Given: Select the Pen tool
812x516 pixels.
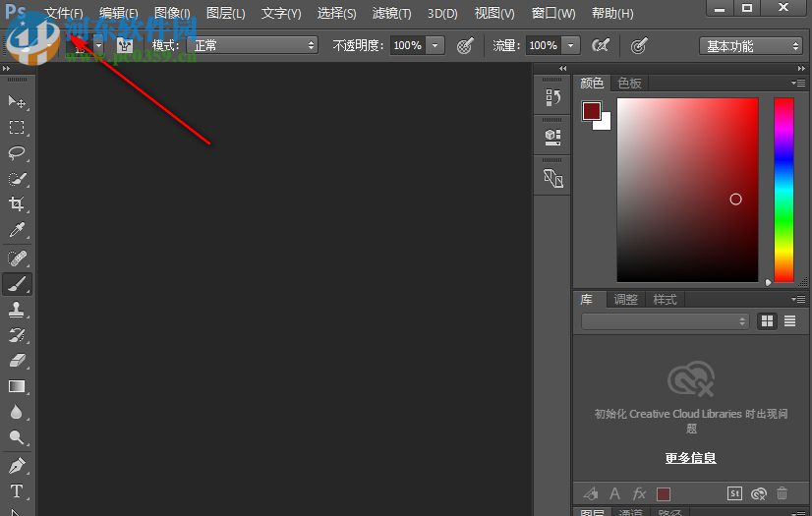Looking at the screenshot, I should tap(17, 466).
